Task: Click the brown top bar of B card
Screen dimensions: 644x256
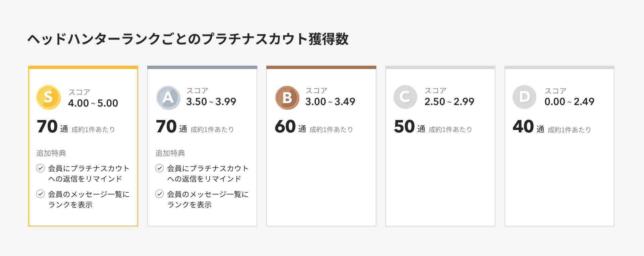Action: 321,67
